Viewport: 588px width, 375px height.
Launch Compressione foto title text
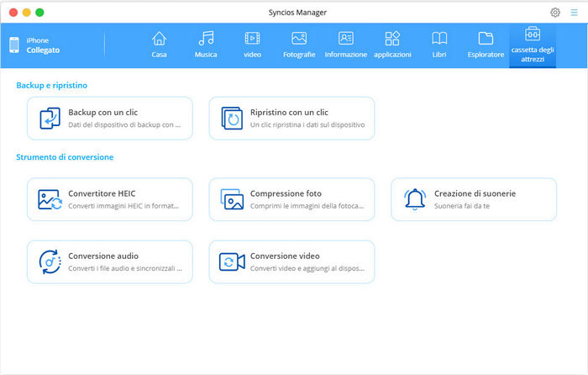pos(286,193)
